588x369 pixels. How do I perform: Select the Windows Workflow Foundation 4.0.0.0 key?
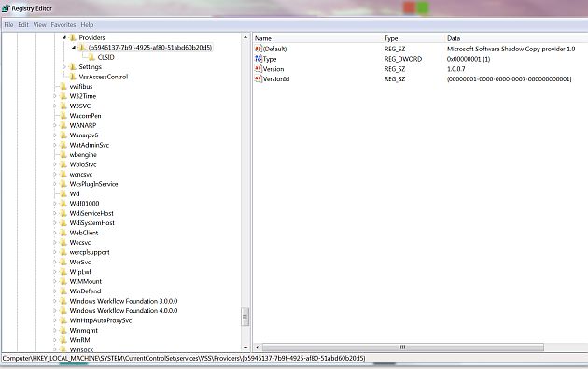[x=123, y=310]
